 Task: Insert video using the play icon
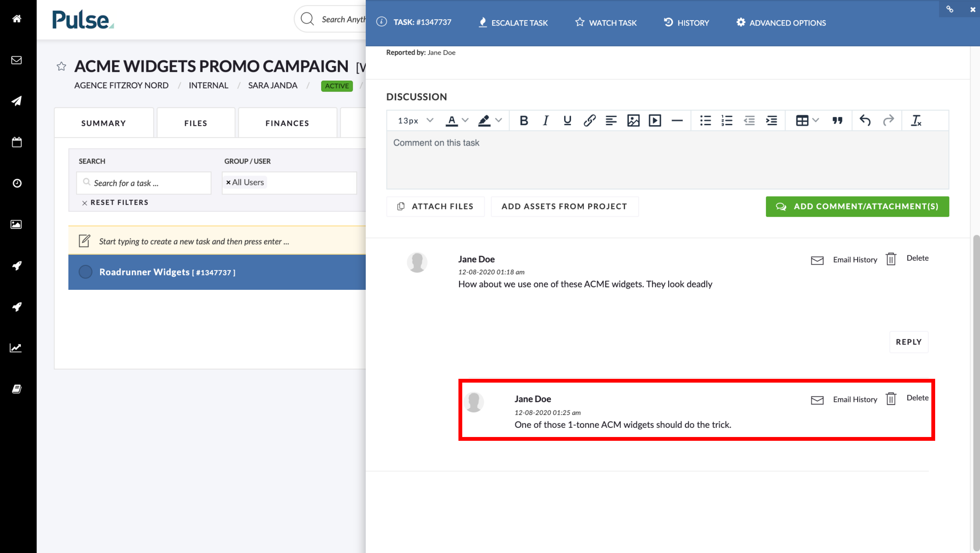click(x=655, y=121)
